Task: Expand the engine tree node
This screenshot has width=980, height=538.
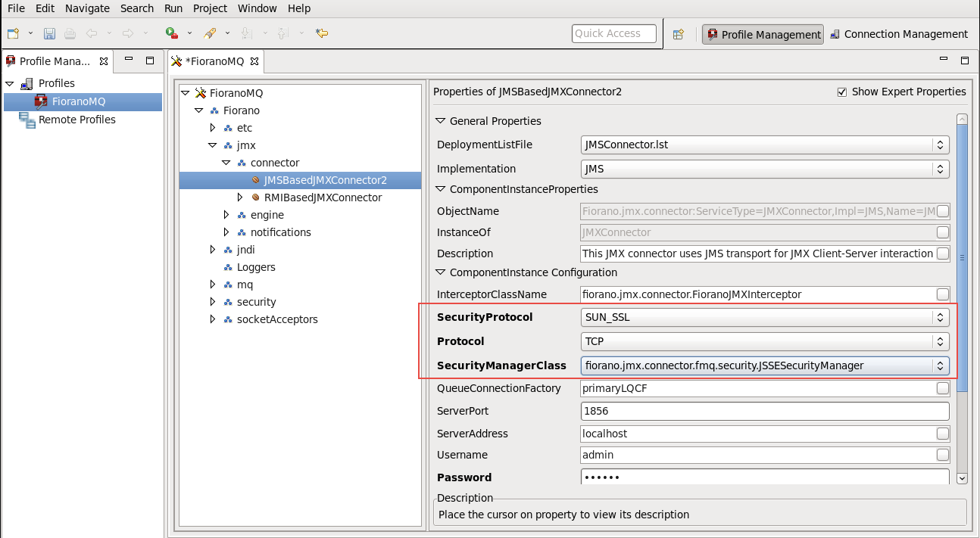Action: pyautogui.click(x=226, y=215)
